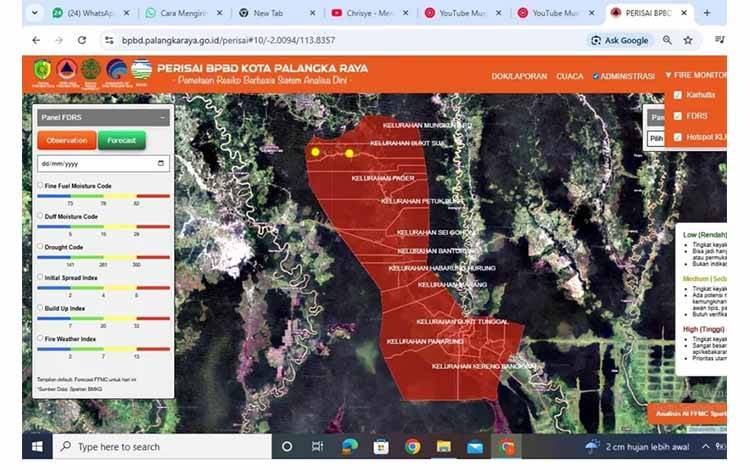This screenshot has width=750, height=470.
Task: Open File Explorer from taskbar
Action: pyautogui.click(x=444, y=447)
